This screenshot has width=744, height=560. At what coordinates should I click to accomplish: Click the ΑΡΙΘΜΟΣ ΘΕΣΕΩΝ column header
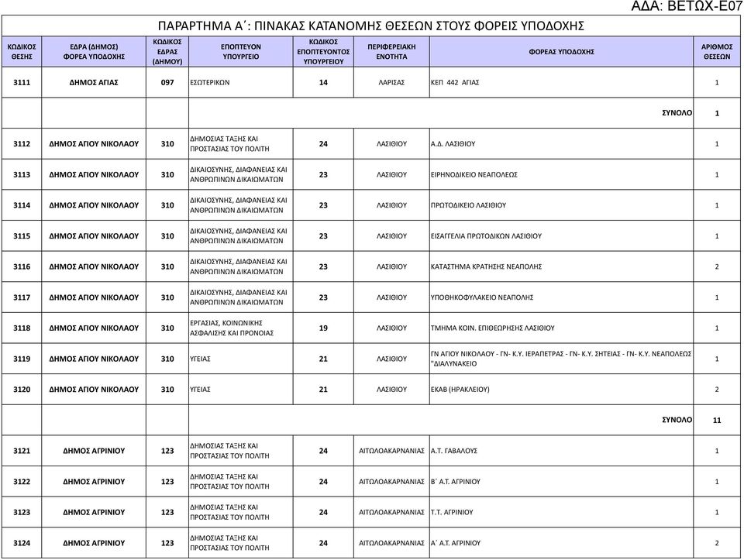click(717, 52)
